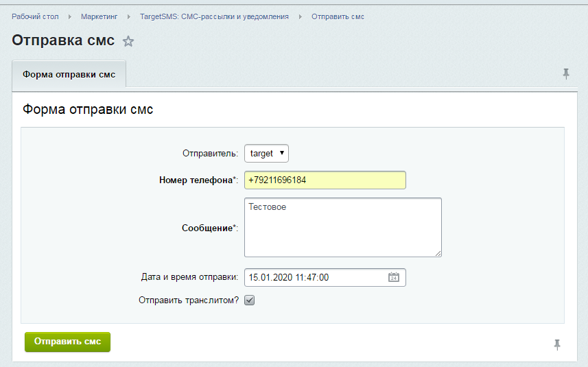Switch to 'Форма отправки смс' tab

pos(69,74)
